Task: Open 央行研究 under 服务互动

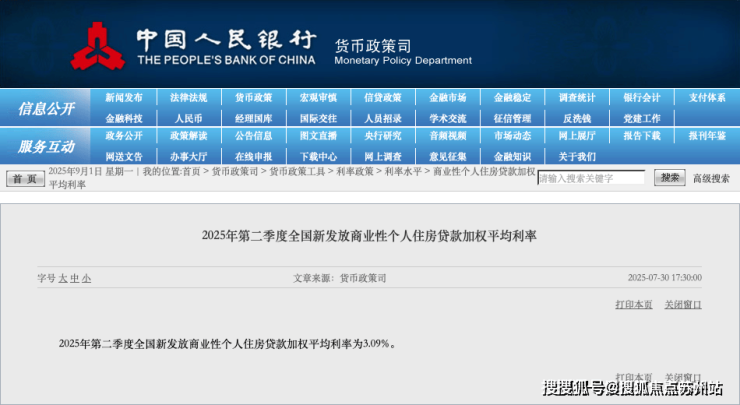Action: pyautogui.click(x=383, y=136)
